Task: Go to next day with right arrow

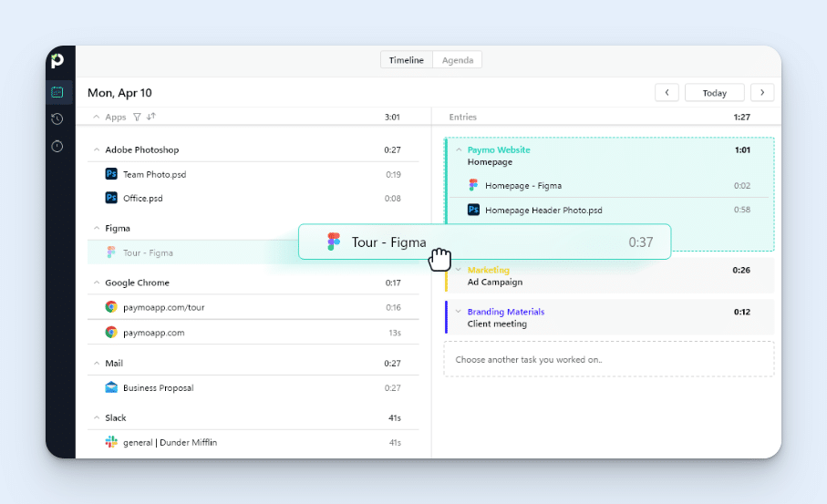Action: pyautogui.click(x=762, y=92)
